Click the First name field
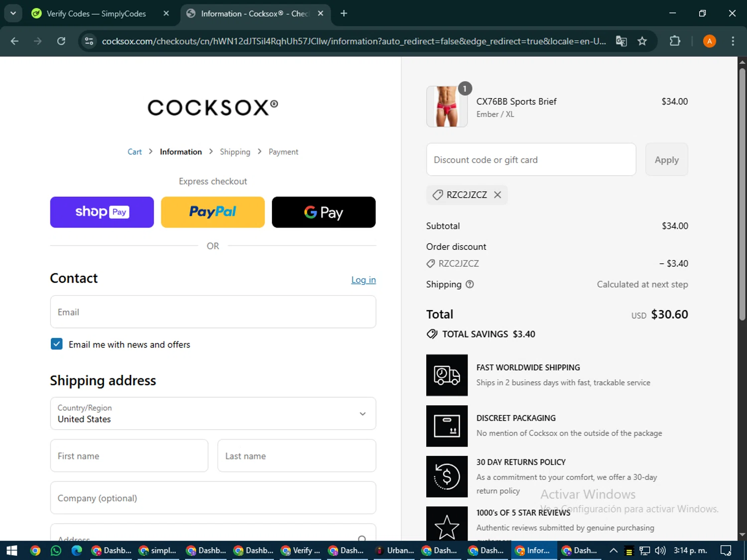 [129, 455]
